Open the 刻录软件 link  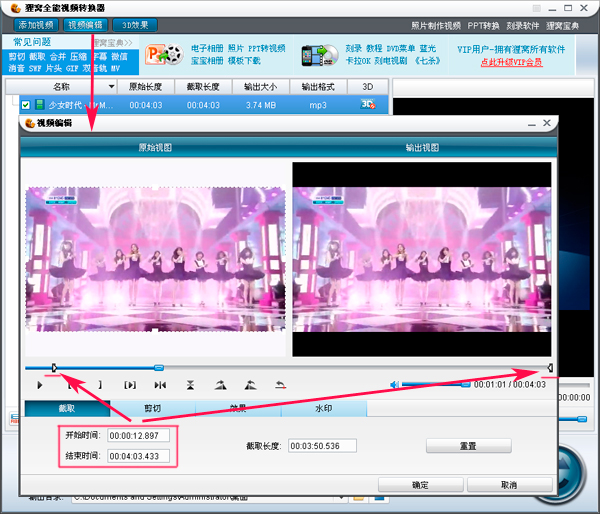point(523,26)
